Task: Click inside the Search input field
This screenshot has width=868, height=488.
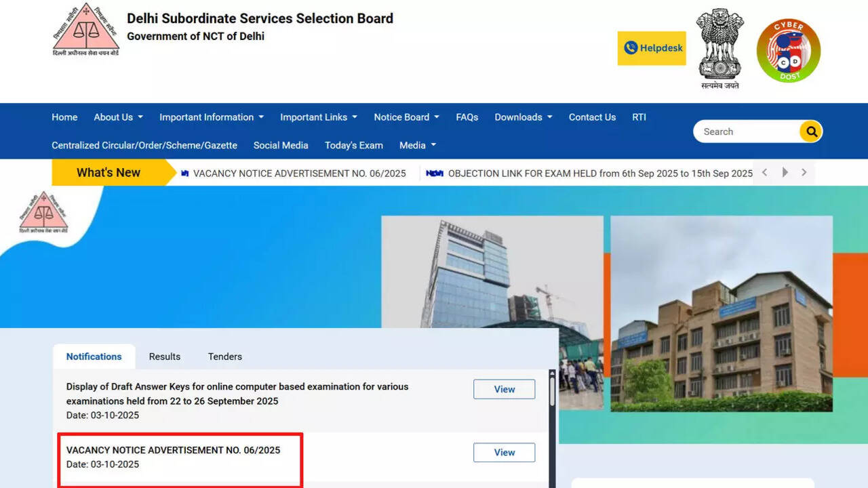Action: 746,131
